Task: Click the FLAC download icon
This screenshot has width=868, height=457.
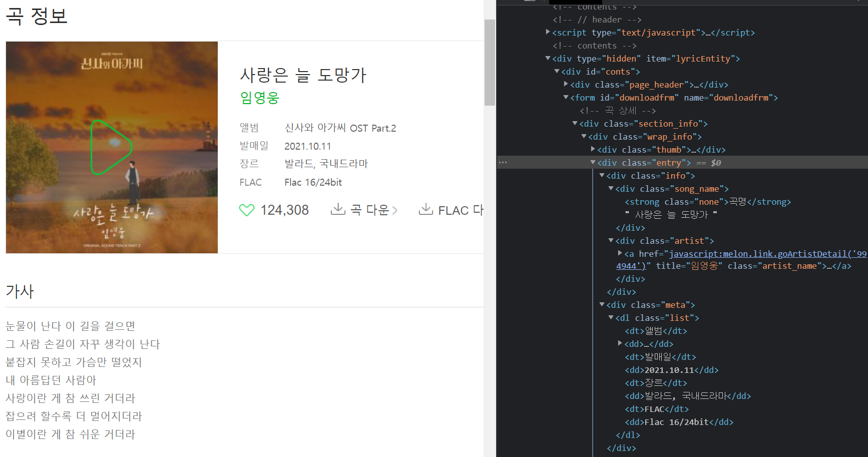Action: tap(426, 209)
